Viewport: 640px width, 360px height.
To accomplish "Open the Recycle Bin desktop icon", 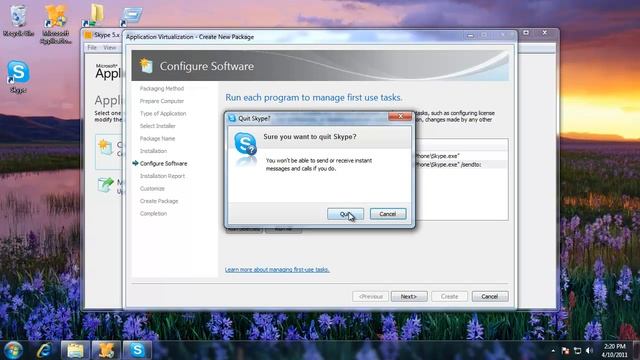I will (18, 20).
